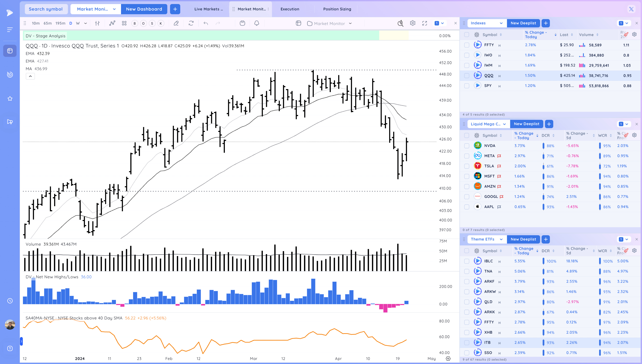The image size is (642, 364).
Task: Open the Liquid Mega Cap list dropdown
Action: pyautogui.click(x=489, y=124)
